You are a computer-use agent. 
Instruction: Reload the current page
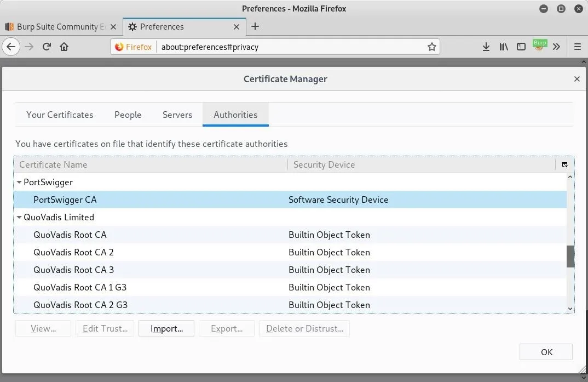point(47,47)
